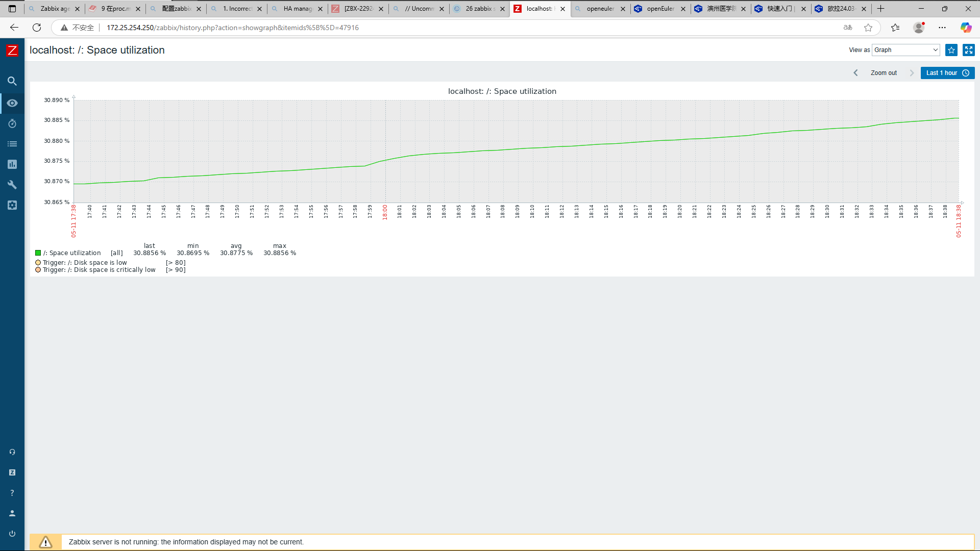
Task: Open View as Graph dropdown
Action: coord(905,50)
